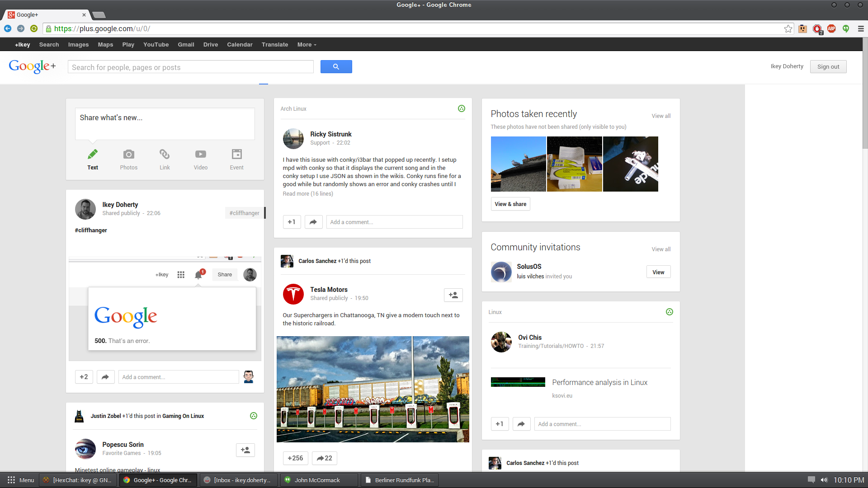Click Read more (16 lines) link
This screenshot has height=488, width=868.
308,193
